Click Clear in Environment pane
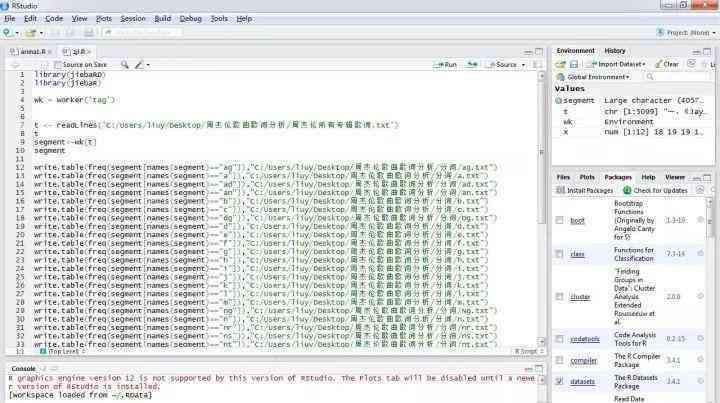Image resolution: width=720 pixels, height=403 pixels. coord(667,64)
